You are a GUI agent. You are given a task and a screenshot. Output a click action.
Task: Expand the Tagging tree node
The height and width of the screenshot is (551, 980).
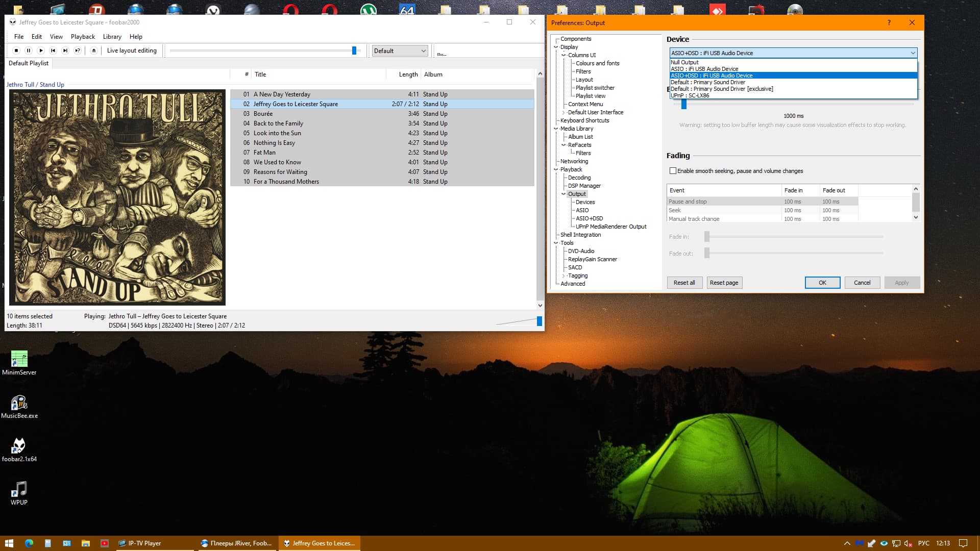coord(563,275)
